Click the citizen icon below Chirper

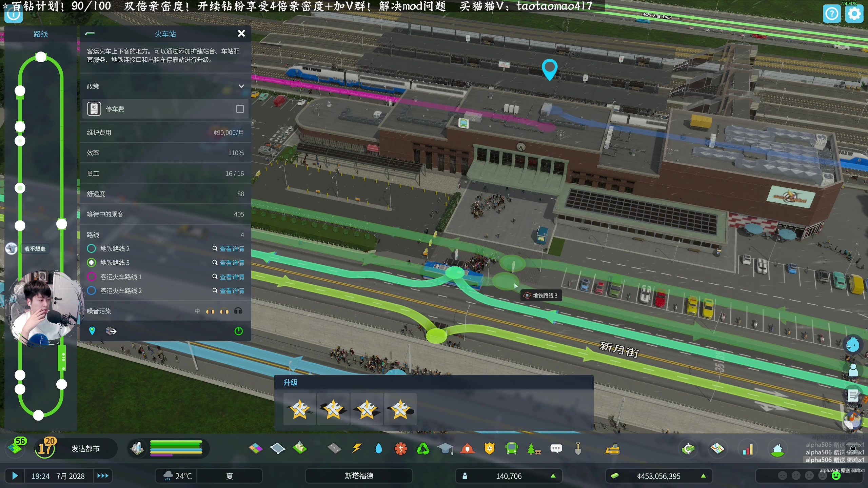tap(853, 370)
